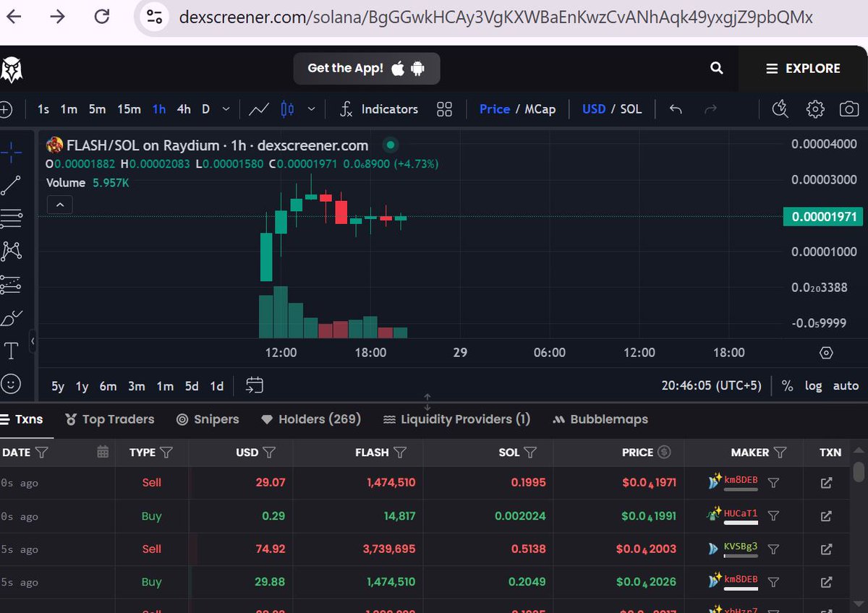Select the text annotation tool

(x=11, y=351)
